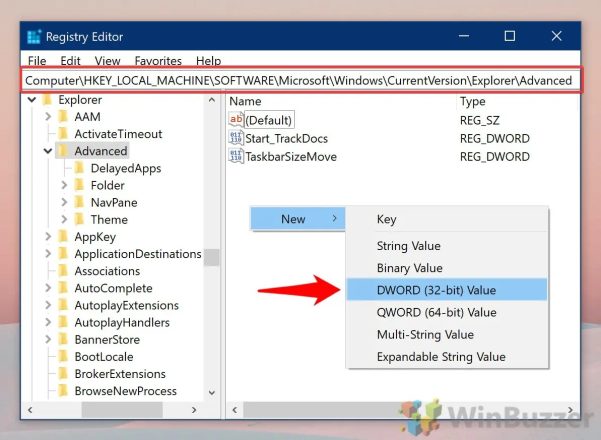The height and width of the screenshot is (440, 601).
Task: Select the TaskbarSizeMove value name
Action: (291, 156)
